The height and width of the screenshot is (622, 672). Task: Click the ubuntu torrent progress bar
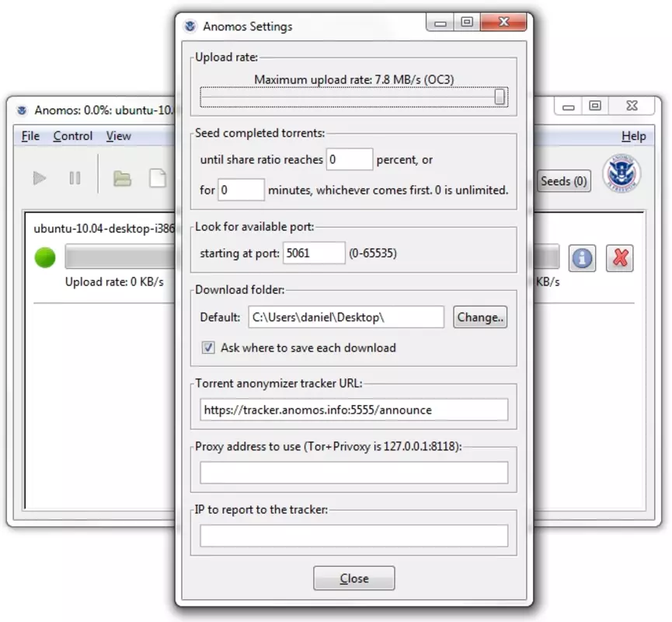click(120, 257)
